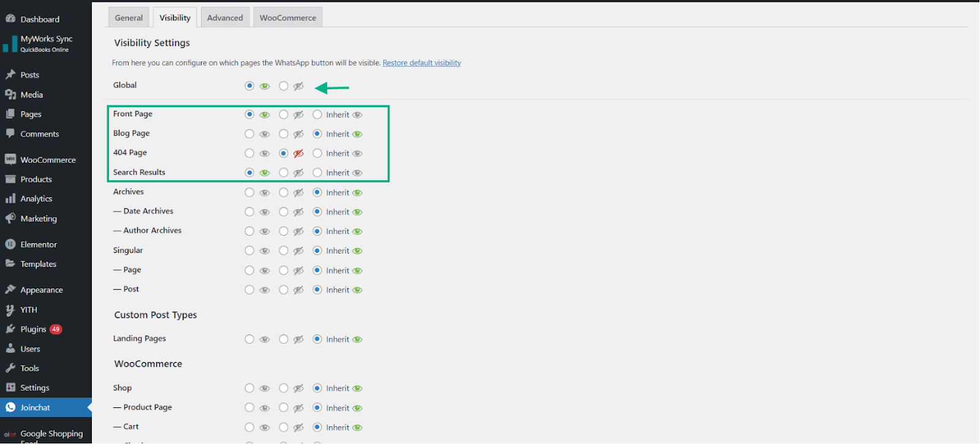Viewport: 980px width, 444px height.
Task: Set Blog Page to visible radio option
Action: pos(249,134)
